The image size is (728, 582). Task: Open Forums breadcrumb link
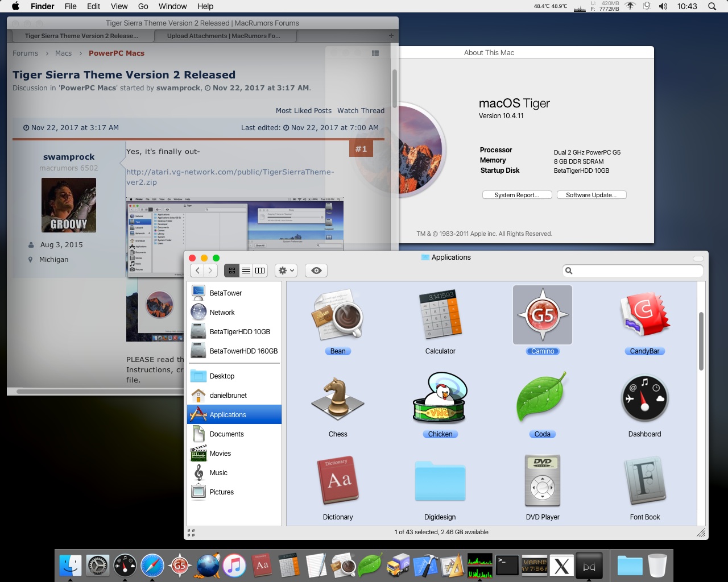(x=26, y=53)
